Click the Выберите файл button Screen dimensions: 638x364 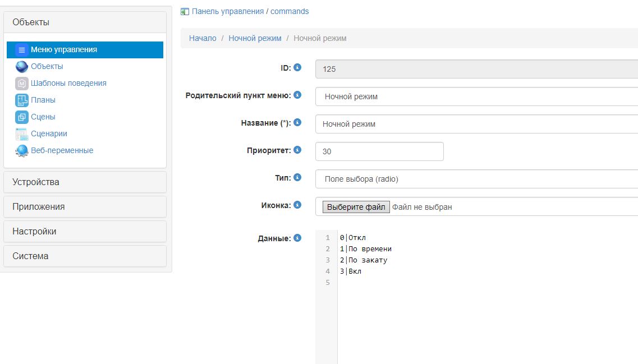pos(356,207)
